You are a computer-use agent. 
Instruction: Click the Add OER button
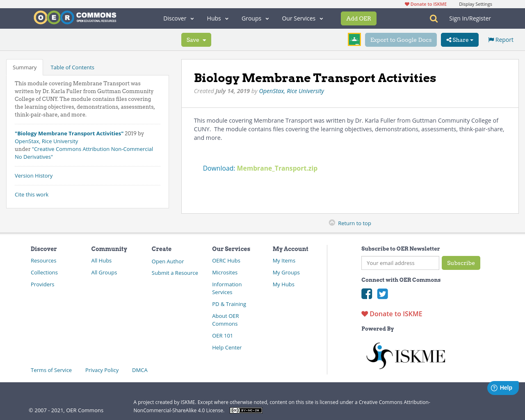[x=358, y=18]
